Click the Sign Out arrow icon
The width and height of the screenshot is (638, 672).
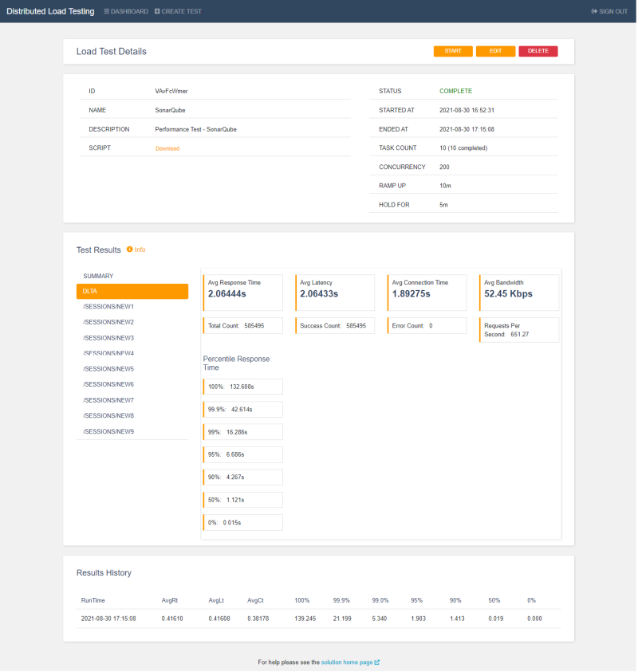coord(594,12)
